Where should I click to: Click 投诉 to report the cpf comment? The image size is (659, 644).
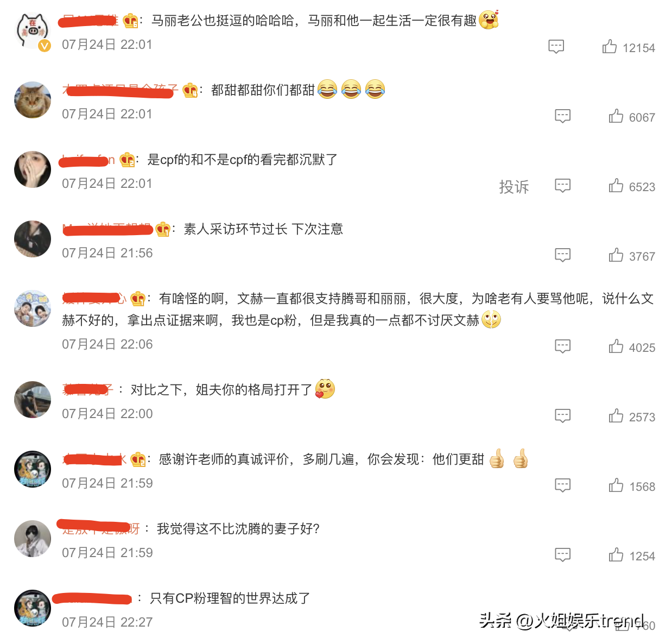[x=514, y=187]
